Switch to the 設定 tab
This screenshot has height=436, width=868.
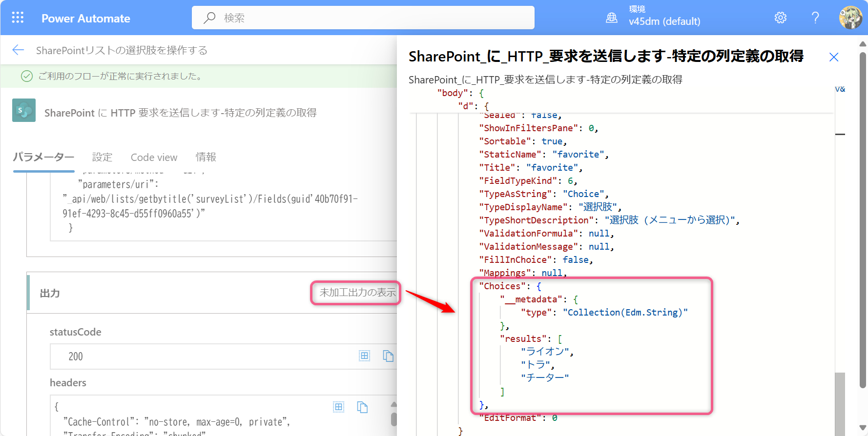point(102,157)
